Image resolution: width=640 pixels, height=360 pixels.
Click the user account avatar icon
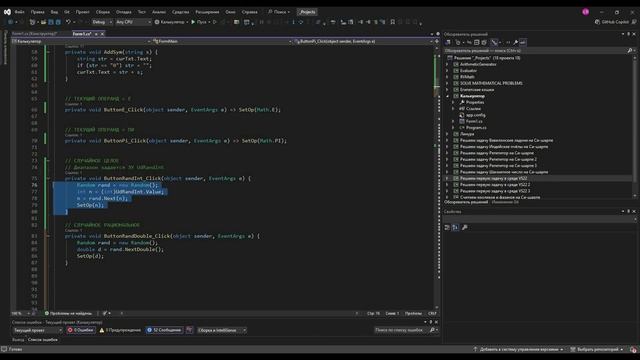tap(585, 12)
